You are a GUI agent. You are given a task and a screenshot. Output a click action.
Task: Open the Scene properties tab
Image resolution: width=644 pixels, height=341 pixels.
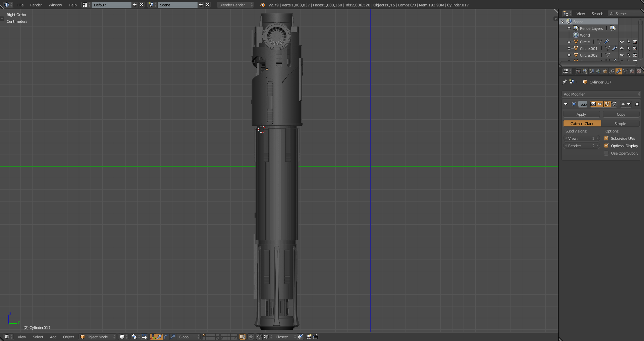[x=592, y=71]
